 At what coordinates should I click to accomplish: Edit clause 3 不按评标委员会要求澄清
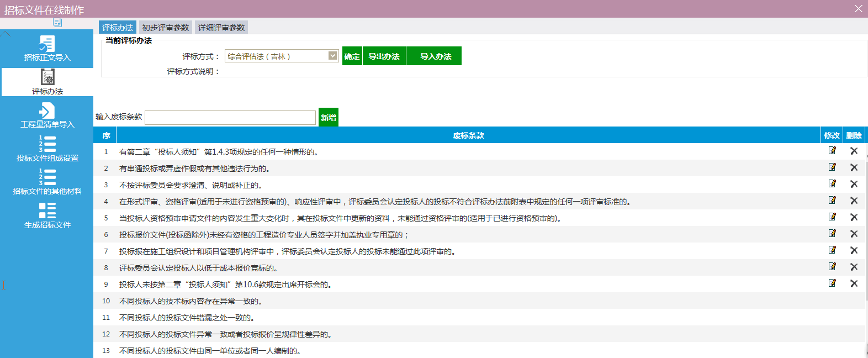point(832,184)
